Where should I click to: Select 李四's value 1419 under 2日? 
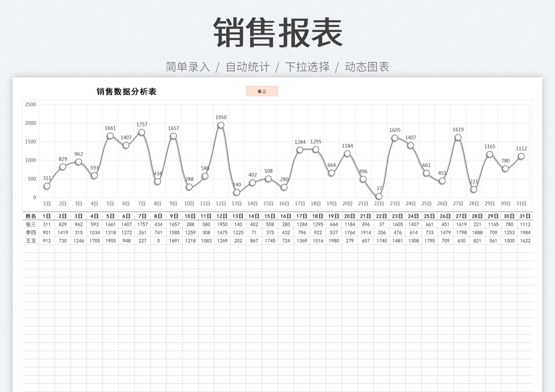[x=63, y=232]
